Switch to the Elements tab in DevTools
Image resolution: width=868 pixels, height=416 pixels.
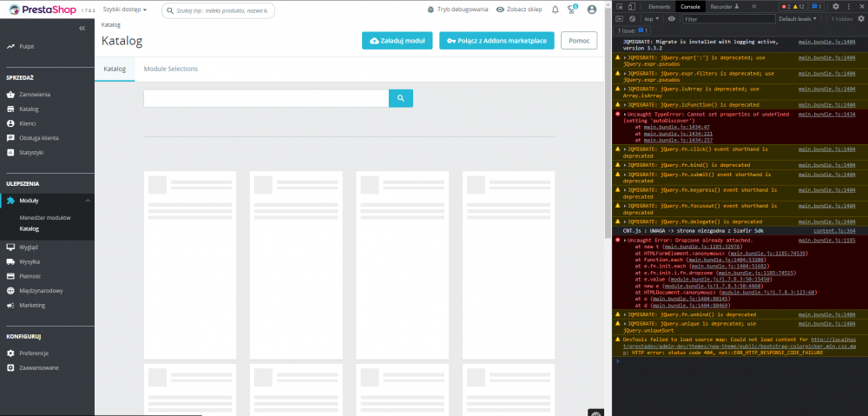[660, 7]
